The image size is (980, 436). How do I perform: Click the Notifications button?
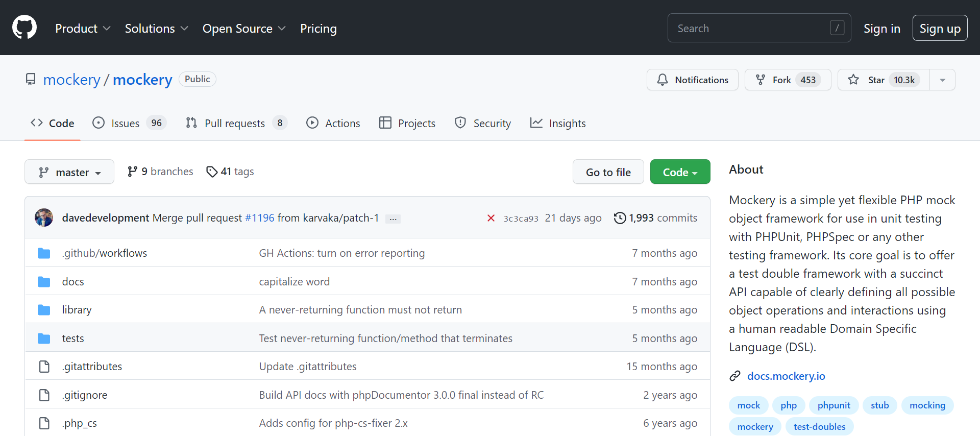tap(693, 80)
